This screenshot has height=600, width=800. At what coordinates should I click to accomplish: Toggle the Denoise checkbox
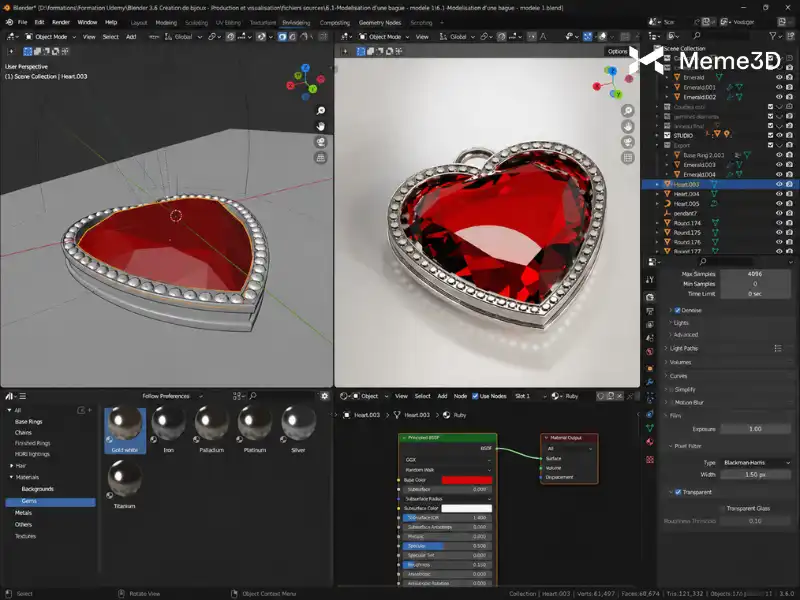point(678,310)
